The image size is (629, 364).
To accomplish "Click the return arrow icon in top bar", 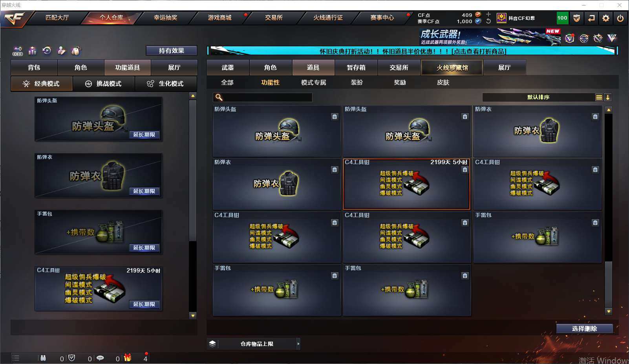I will (x=591, y=18).
